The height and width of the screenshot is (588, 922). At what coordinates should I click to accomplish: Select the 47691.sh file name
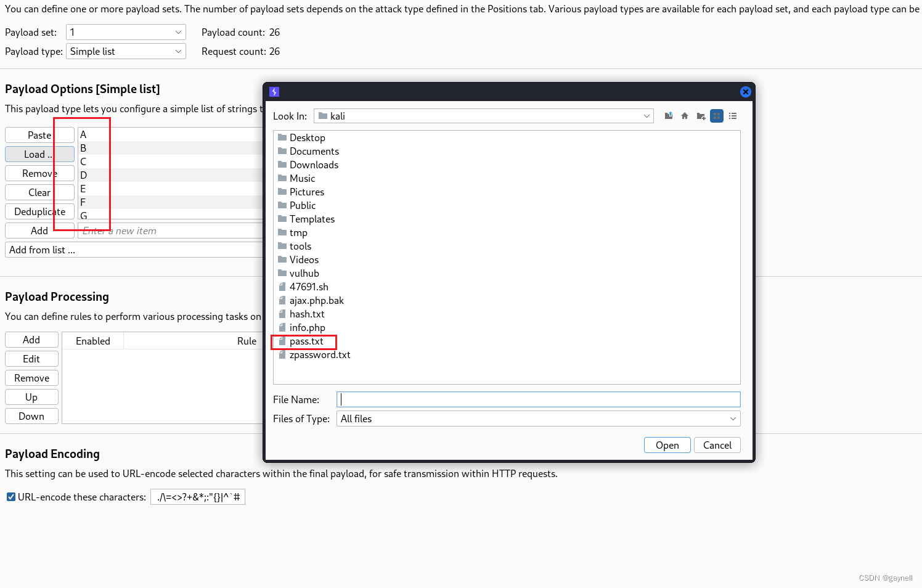[309, 287]
